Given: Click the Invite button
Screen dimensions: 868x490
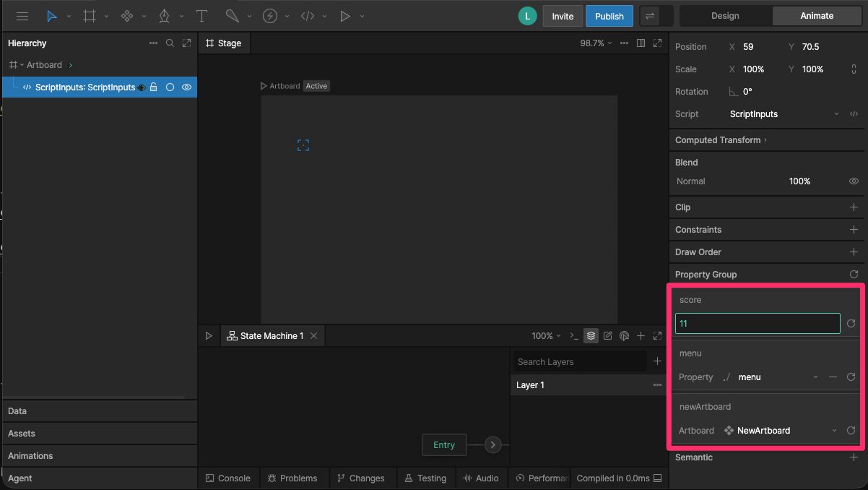Looking at the screenshot, I should click(x=563, y=16).
